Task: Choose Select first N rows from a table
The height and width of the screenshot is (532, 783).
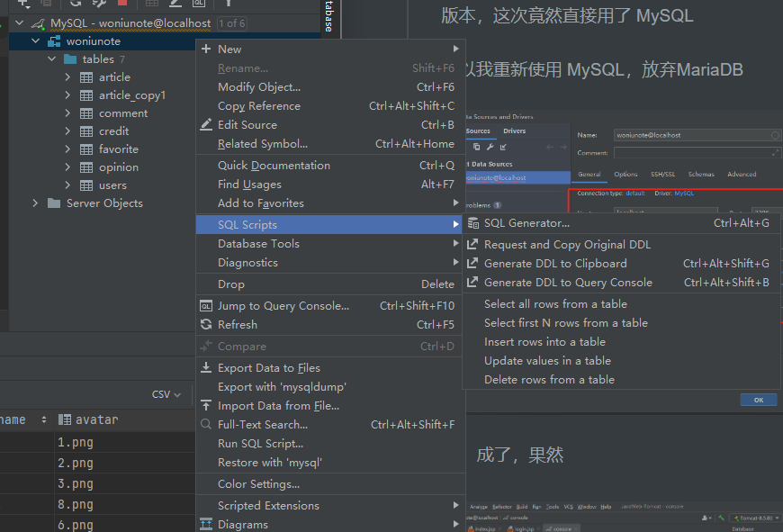Action: pos(621,322)
